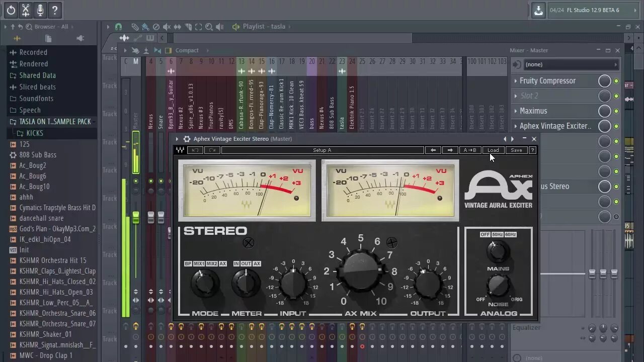The height and width of the screenshot is (362, 644).
Task: Click the microphone one-click recording icon
Action: coord(40,10)
